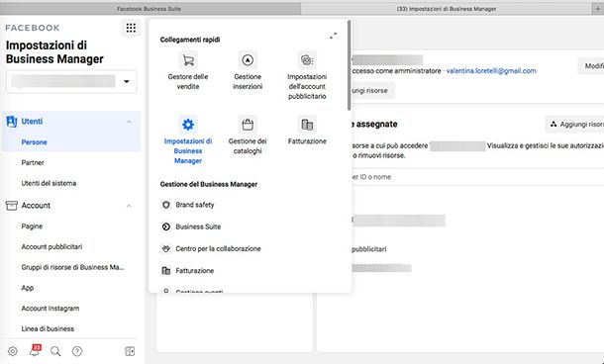The width and height of the screenshot is (604, 364).
Task: Click the Brand safety shield icon
Action: pos(166,205)
